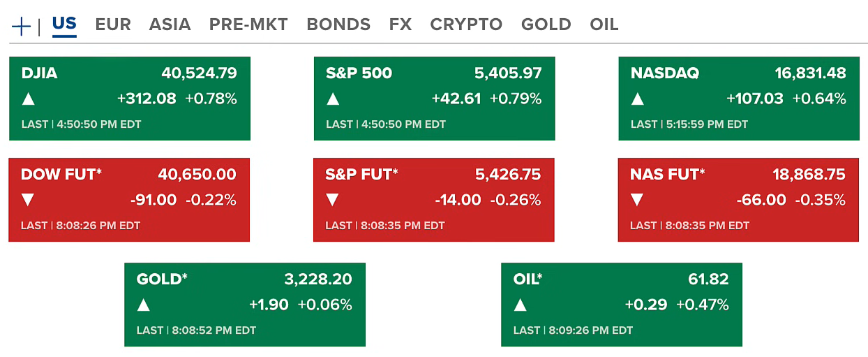This screenshot has height=357, width=868.
Task: Switch to the FX tab
Action: (x=401, y=24)
